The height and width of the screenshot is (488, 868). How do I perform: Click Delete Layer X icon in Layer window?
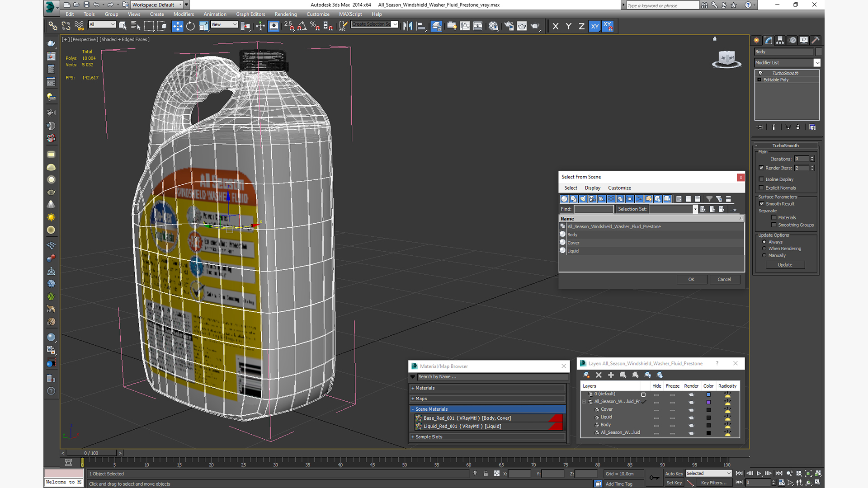(x=599, y=375)
